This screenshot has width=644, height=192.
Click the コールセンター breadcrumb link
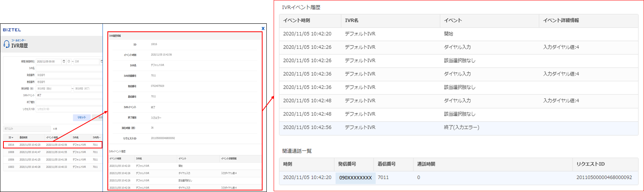click(19, 40)
